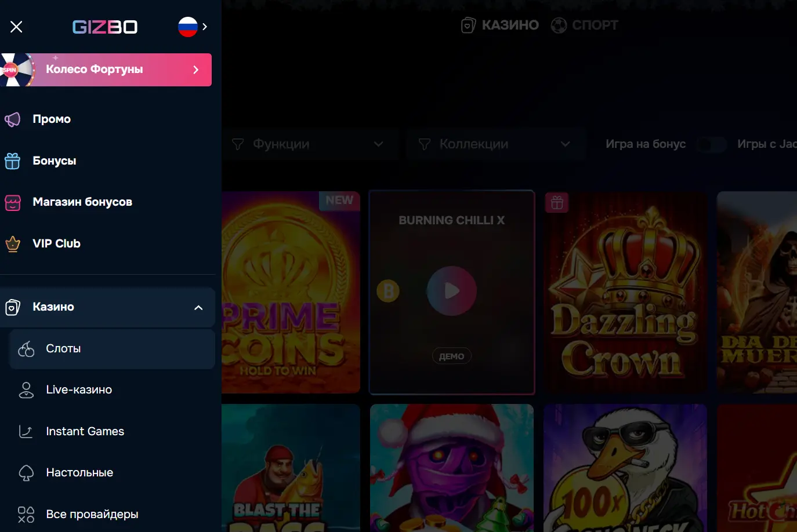
Task: Open the Коллекции filter dropdown
Action: [496, 144]
